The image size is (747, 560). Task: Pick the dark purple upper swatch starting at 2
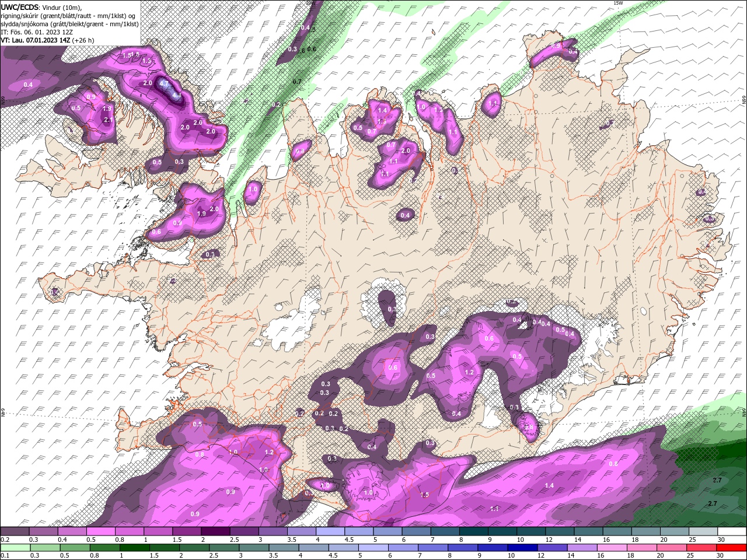[215, 531]
